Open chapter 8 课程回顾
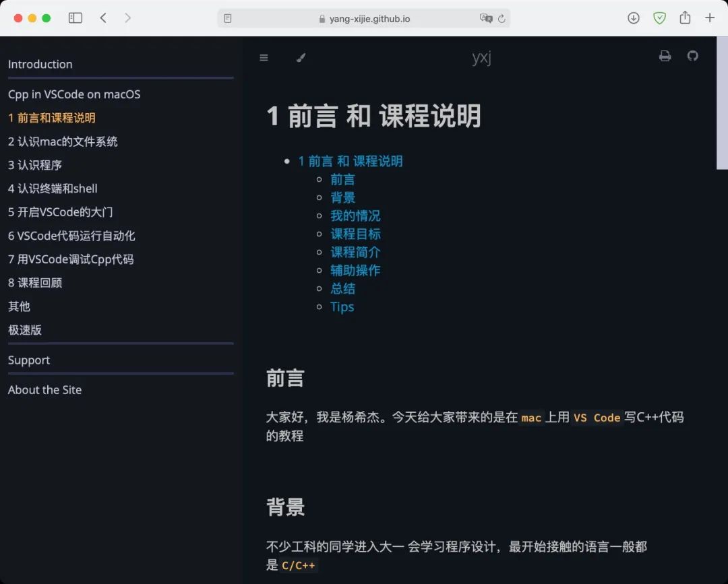Viewport: 728px width, 584px height. 35,283
